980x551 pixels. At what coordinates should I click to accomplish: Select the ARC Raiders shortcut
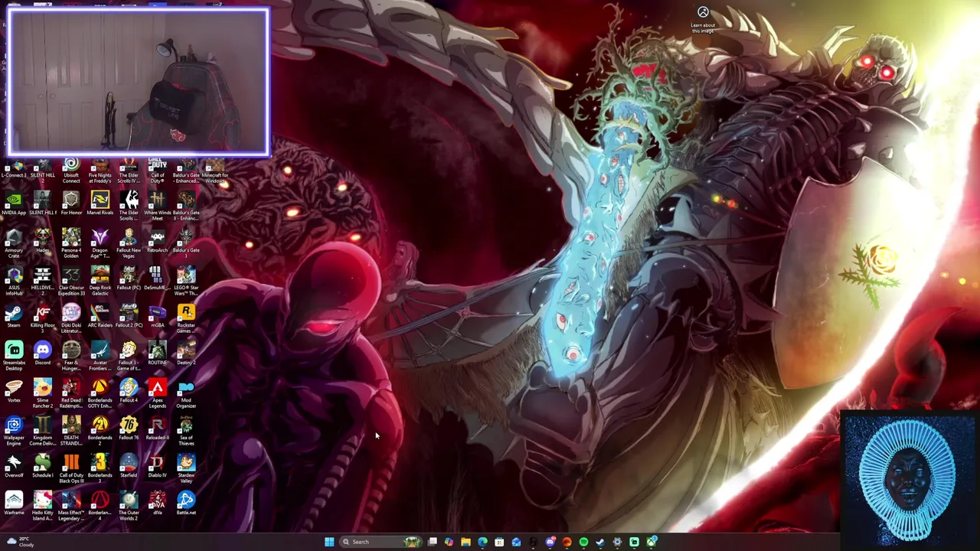click(x=100, y=317)
